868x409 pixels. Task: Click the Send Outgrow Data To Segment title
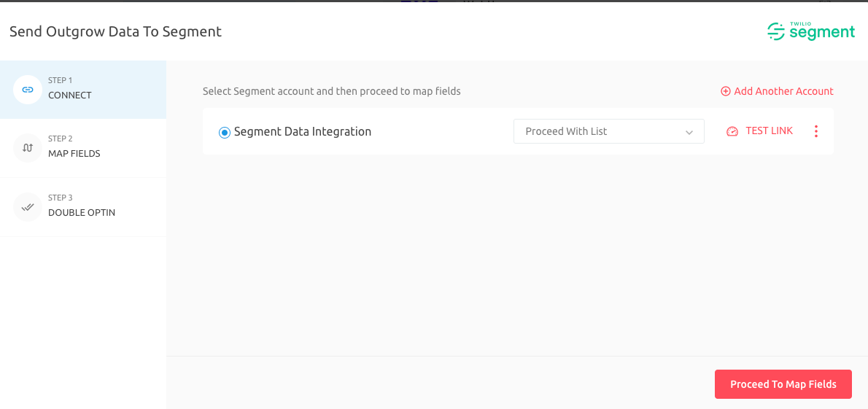coord(116,31)
